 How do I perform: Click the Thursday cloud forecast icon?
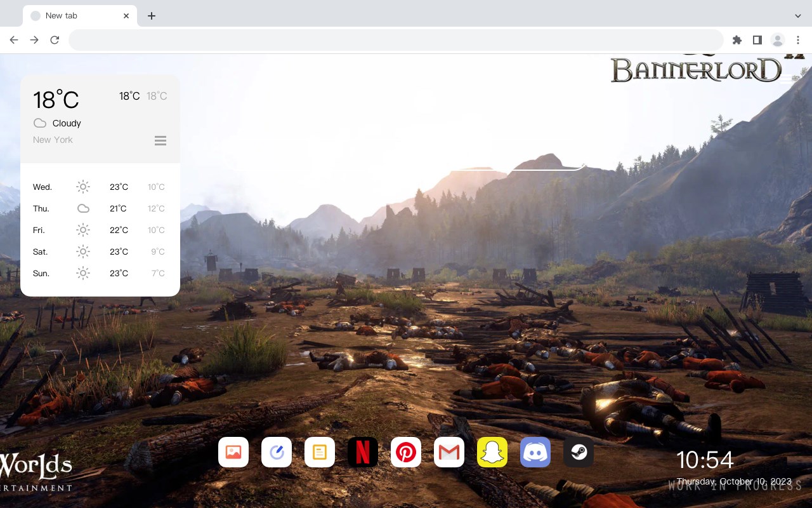[x=83, y=208]
